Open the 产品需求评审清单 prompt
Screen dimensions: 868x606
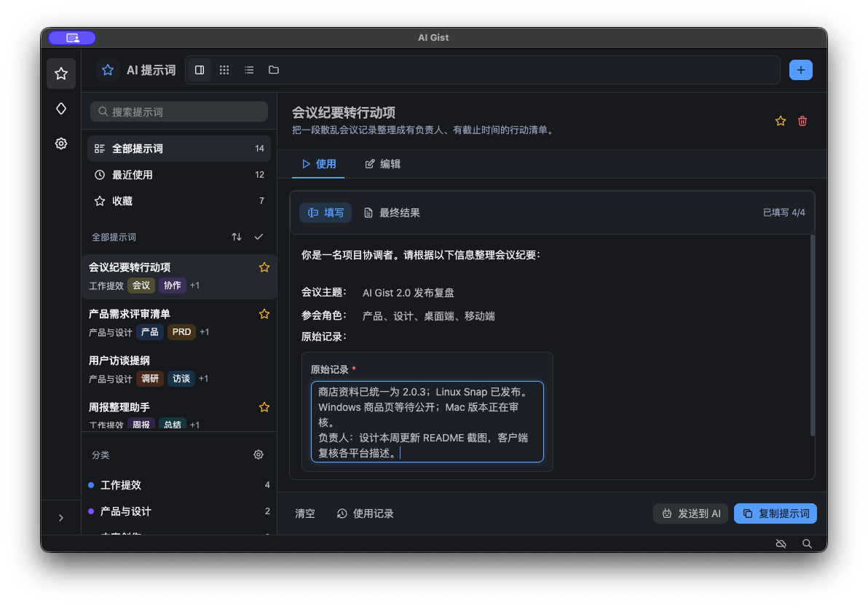pyautogui.click(x=179, y=323)
